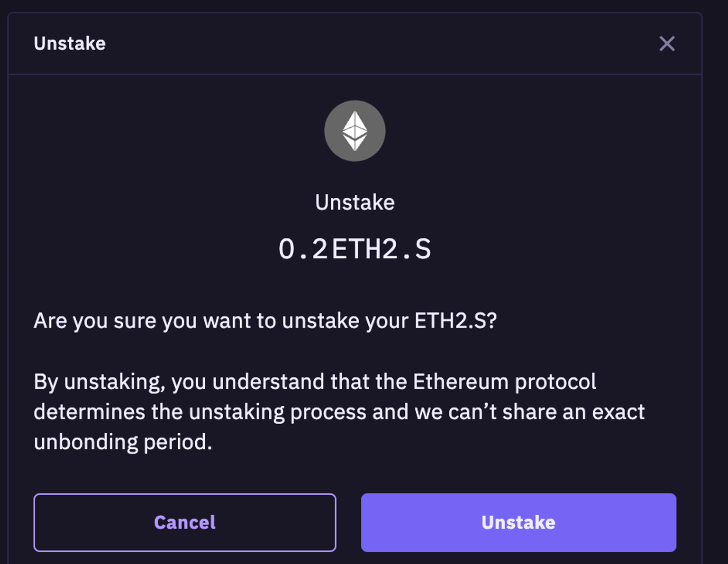Click the unbonding period disclaimer paragraph
728x564 pixels.
click(338, 411)
